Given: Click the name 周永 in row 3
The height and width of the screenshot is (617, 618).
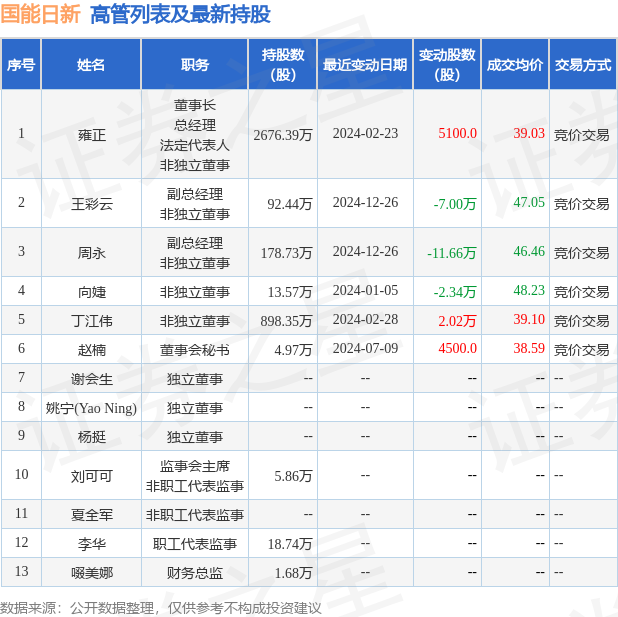Looking at the screenshot, I should click(x=91, y=253).
